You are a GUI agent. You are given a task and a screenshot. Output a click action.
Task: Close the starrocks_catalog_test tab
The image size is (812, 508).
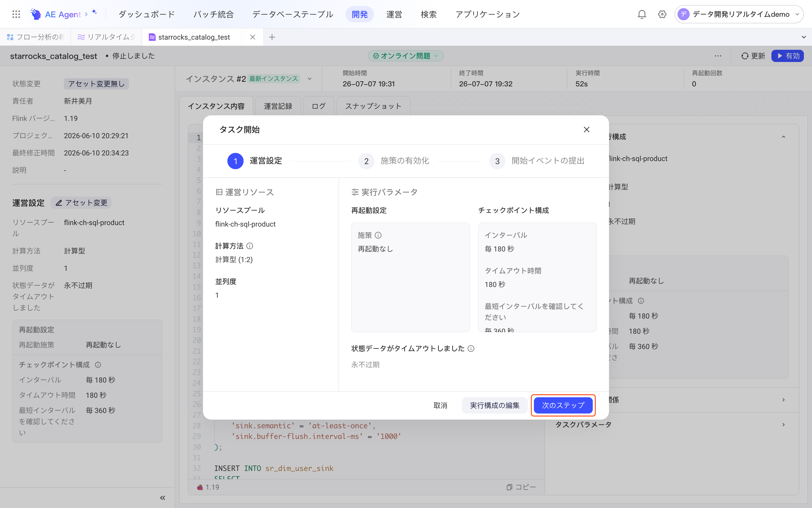click(253, 37)
